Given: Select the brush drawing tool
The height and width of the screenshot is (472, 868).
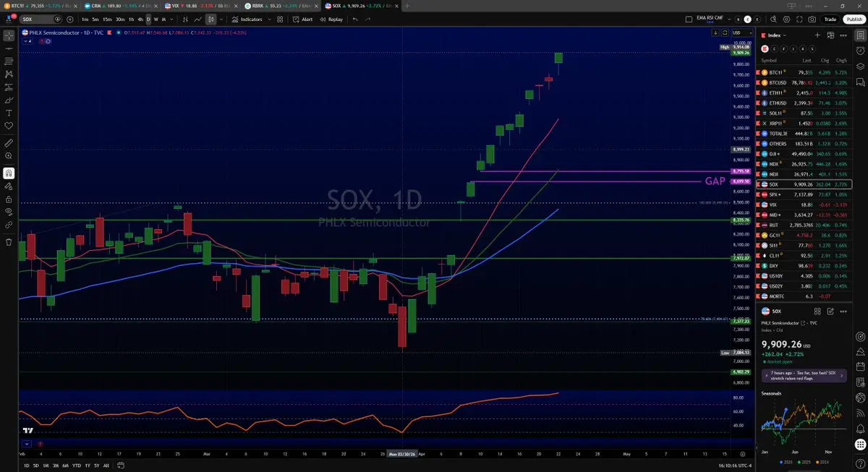Looking at the screenshot, I should (x=8, y=100).
